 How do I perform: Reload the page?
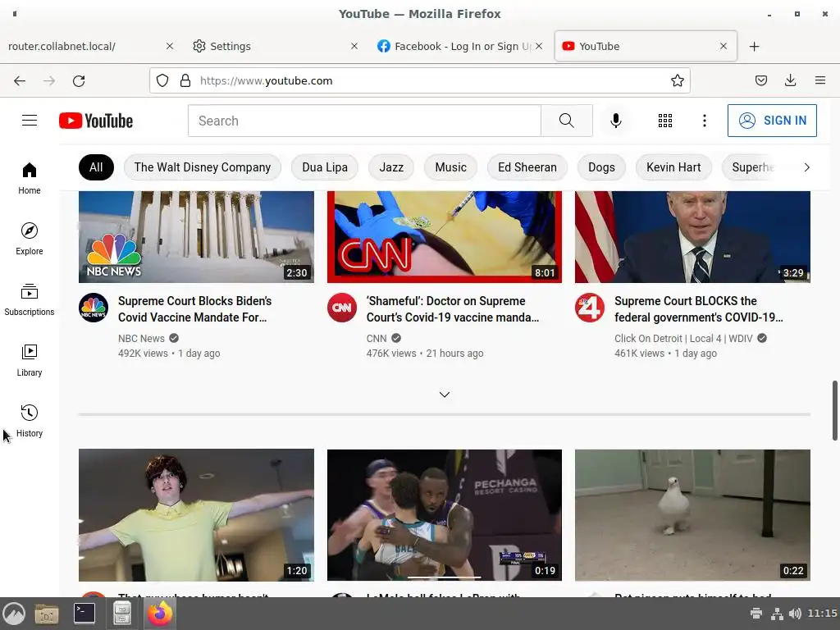[x=79, y=81]
